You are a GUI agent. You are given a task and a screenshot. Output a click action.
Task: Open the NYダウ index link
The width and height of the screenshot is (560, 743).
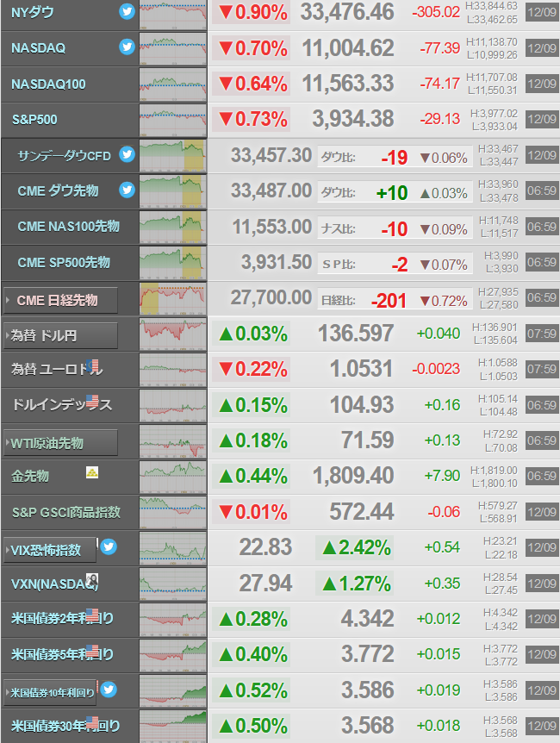[32, 12]
